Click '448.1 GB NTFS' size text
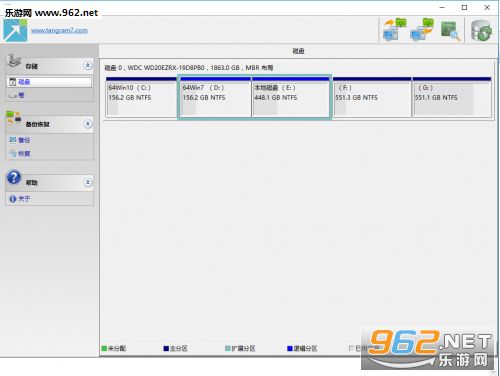Screen dimensions: 500x376 pos(276,98)
